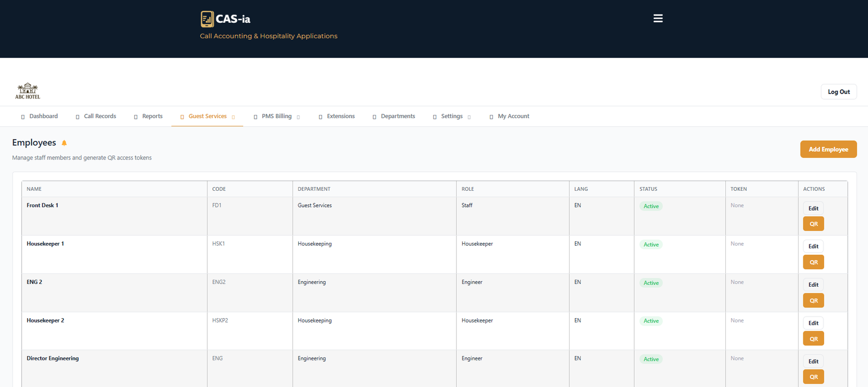Click the ABC Hotel logo
Image resolution: width=868 pixels, height=387 pixels.
(x=28, y=91)
